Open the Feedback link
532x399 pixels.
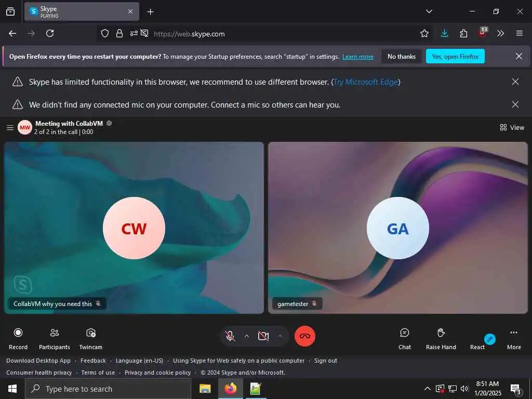click(93, 361)
